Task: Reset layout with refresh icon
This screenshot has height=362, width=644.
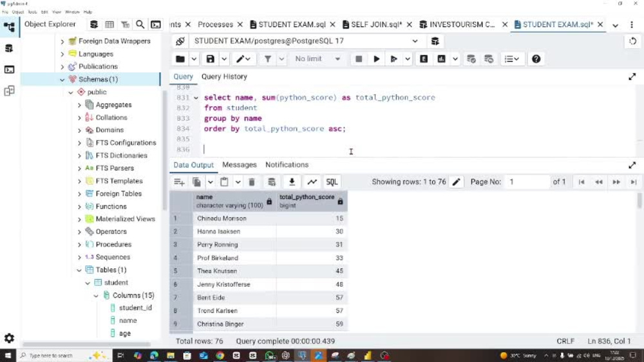Action: pos(632,41)
